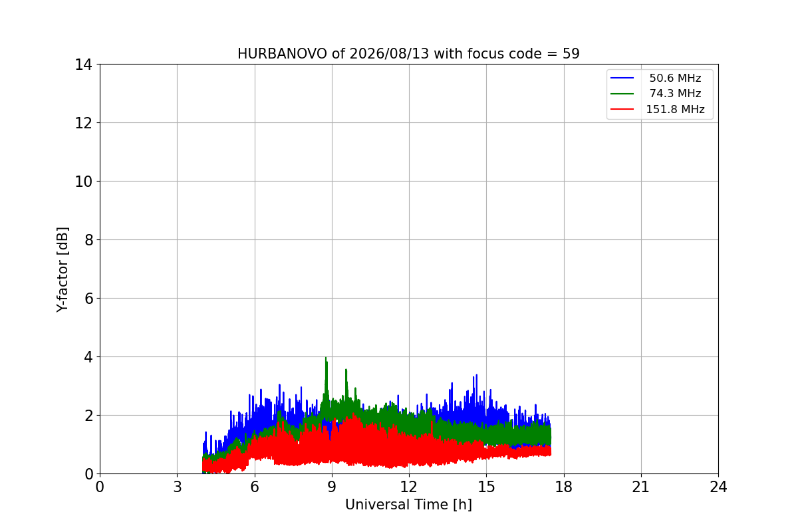Viewport: 798px width, 532px height.
Task: Click x-axis tick label 21
Action: [641, 487]
